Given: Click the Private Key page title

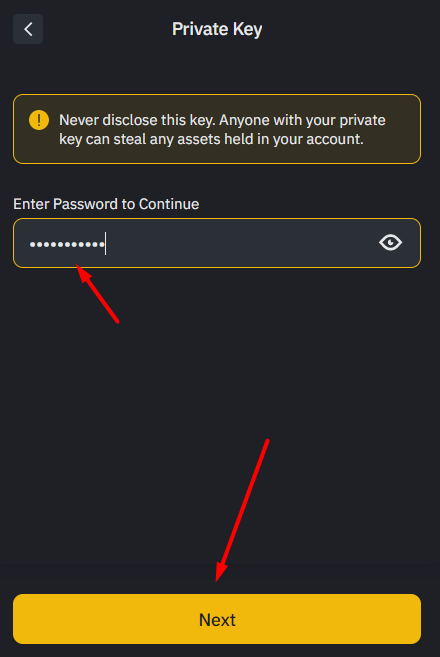Looking at the screenshot, I should (x=217, y=29).
